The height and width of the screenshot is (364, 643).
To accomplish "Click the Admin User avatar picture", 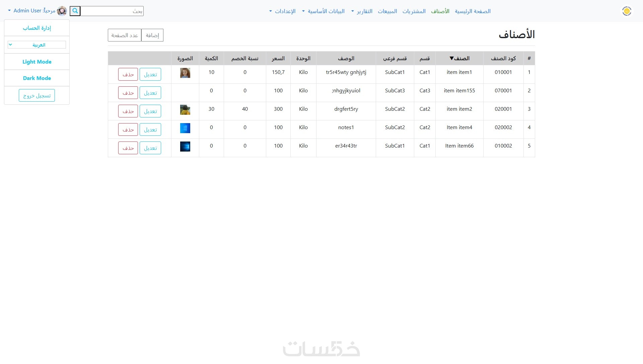I will pos(62,11).
